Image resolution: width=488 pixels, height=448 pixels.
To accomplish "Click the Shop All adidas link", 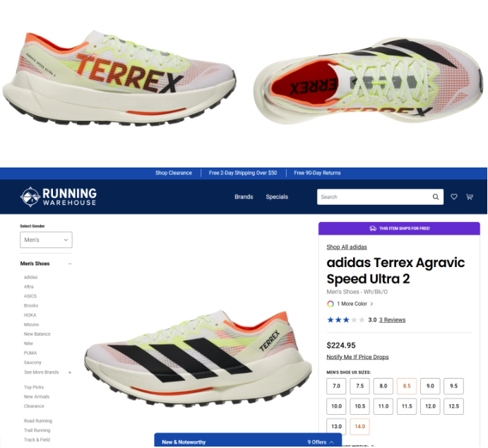I will (x=347, y=247).
